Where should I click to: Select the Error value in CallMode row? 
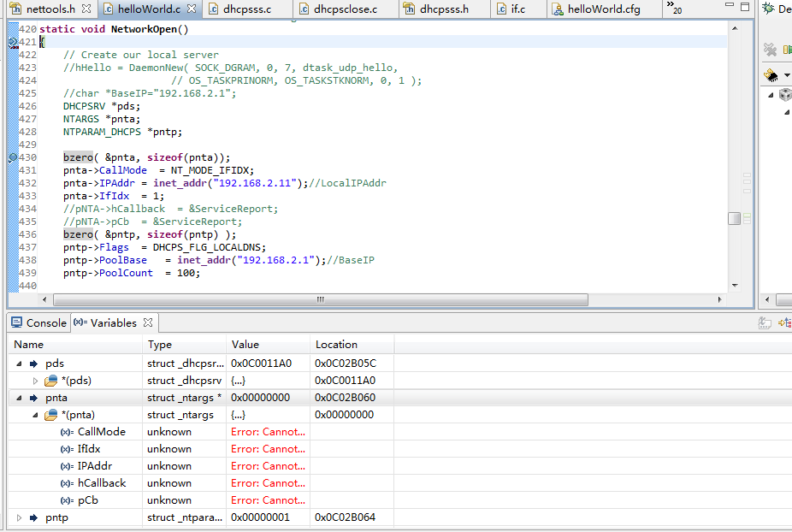pos(269,433)
